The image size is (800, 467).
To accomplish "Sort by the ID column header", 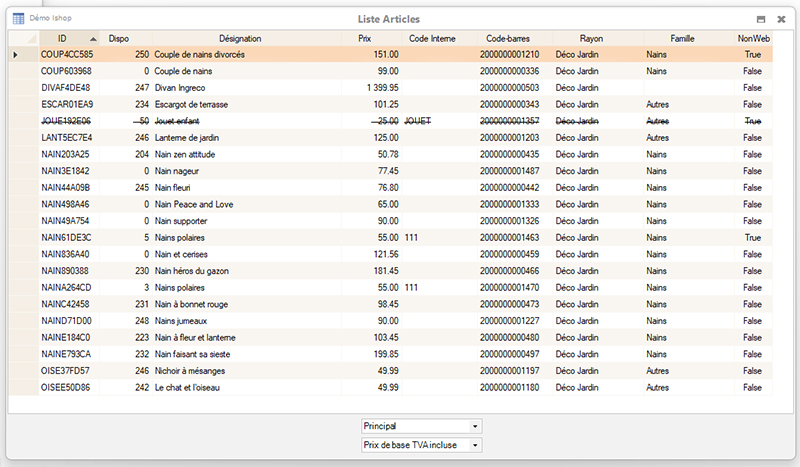I will pos(62,38).
